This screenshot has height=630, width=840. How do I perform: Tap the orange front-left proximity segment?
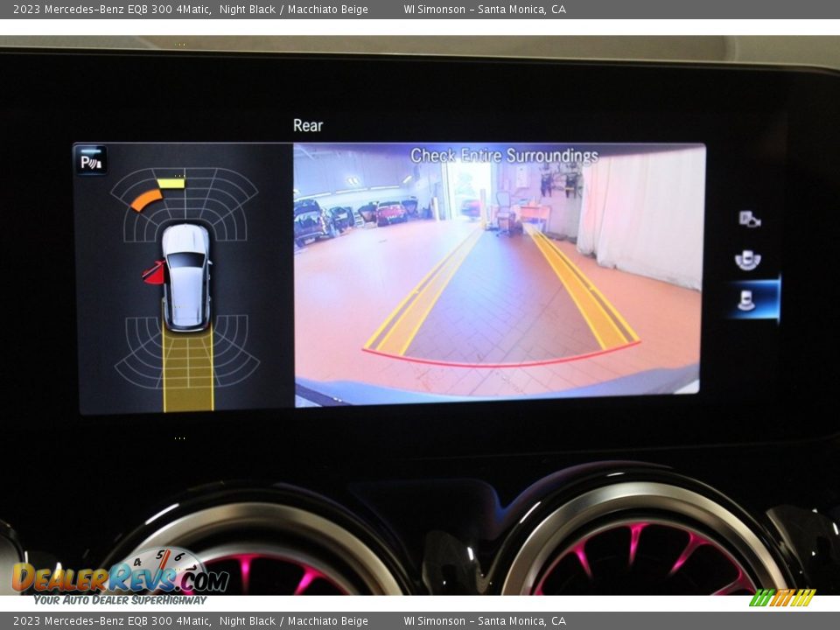[146, 199]
